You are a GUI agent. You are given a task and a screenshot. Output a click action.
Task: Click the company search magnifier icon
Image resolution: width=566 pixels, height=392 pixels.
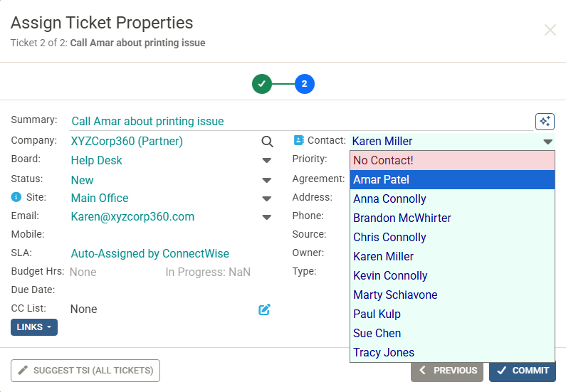click(x=267, y=142)
